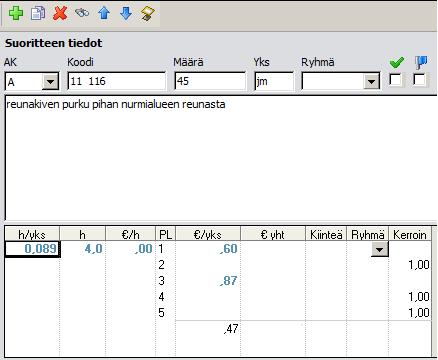Click the green checkmark icon
This screenshot has height=360, width=438.
(x=397, y=62)
